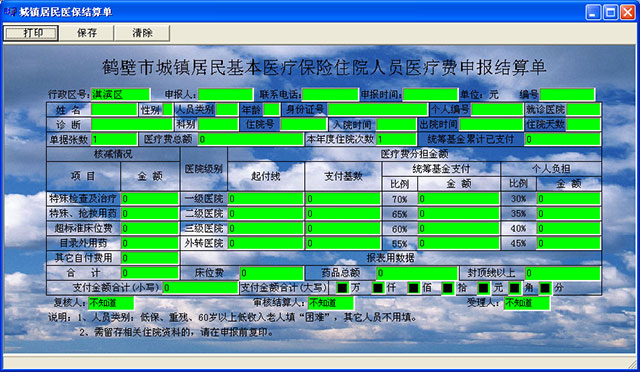Click the 就诊医院 input field
This screenshot has width=640, height=372.
coord(584,109)
